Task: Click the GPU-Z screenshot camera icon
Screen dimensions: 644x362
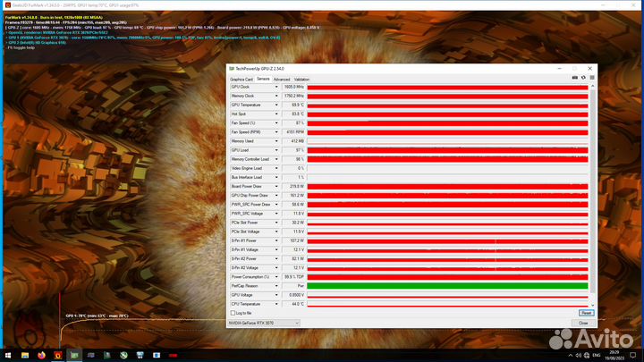Action: click(574, 78)
